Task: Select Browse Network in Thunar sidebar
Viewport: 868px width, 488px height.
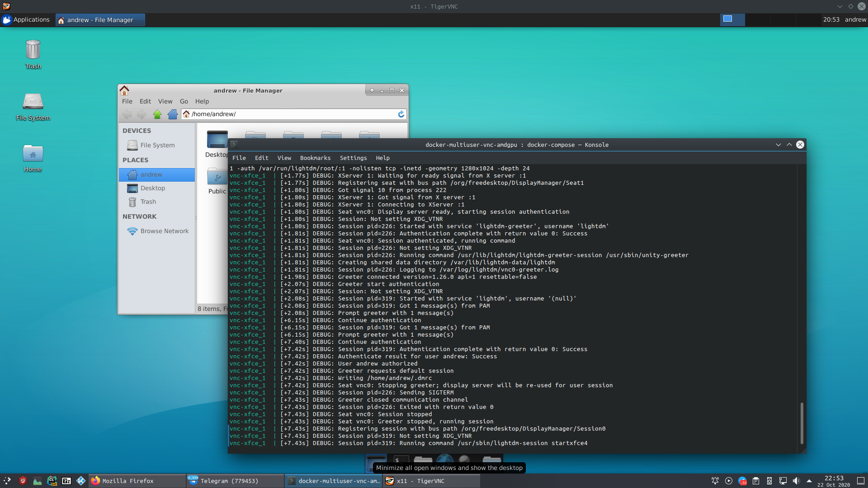Action: (164, 231)
